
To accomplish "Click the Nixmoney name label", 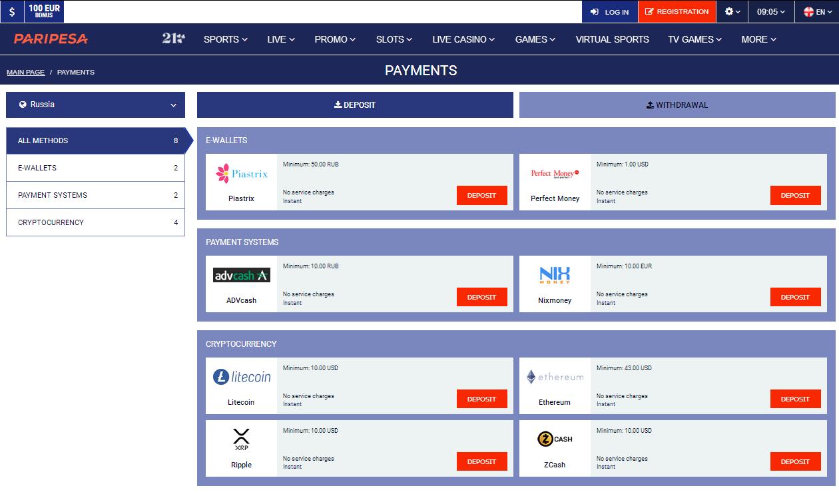I will [555, 300].
